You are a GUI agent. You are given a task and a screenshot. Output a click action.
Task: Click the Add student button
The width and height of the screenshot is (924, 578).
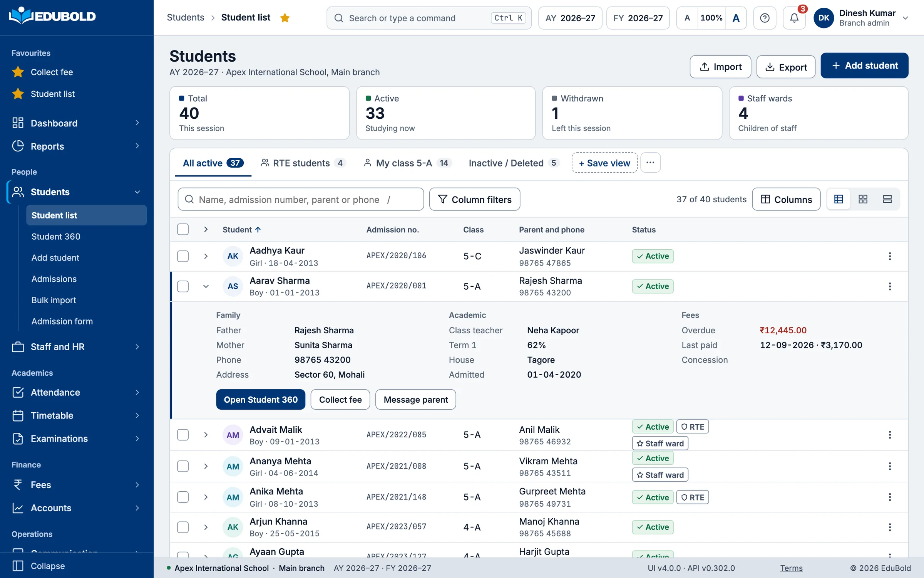864,66
